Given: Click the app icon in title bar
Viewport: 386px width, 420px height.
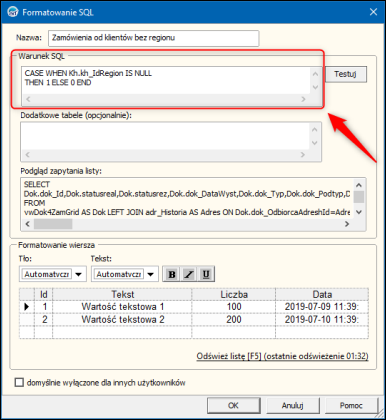Looking at the screenshot, I should coord(13,12).
